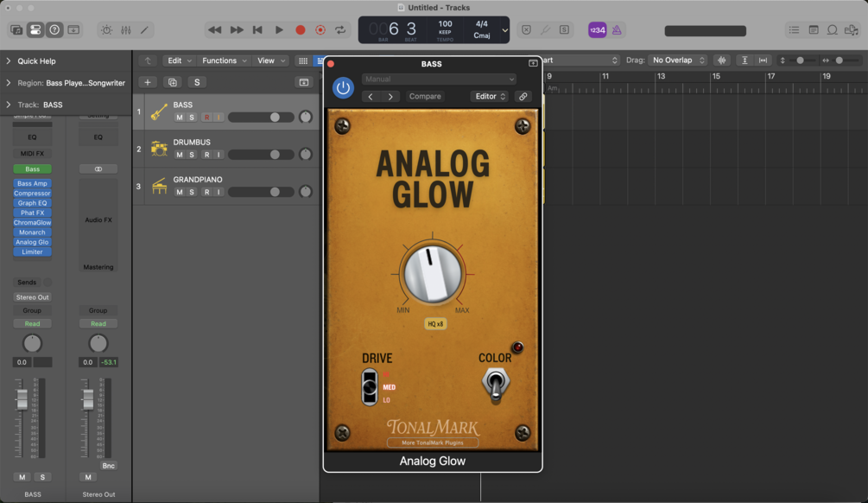Toggle the Analog Glow plugin power button

pyautogui.click(x=343, y=87)
